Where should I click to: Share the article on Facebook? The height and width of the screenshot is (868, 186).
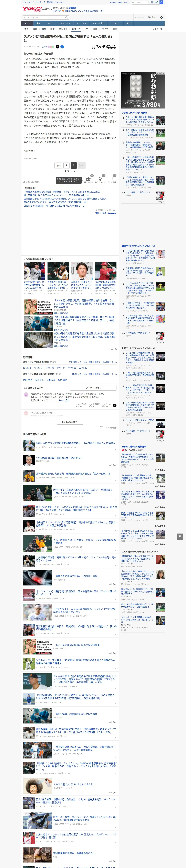pyautogui.click(x=62, y=47)
